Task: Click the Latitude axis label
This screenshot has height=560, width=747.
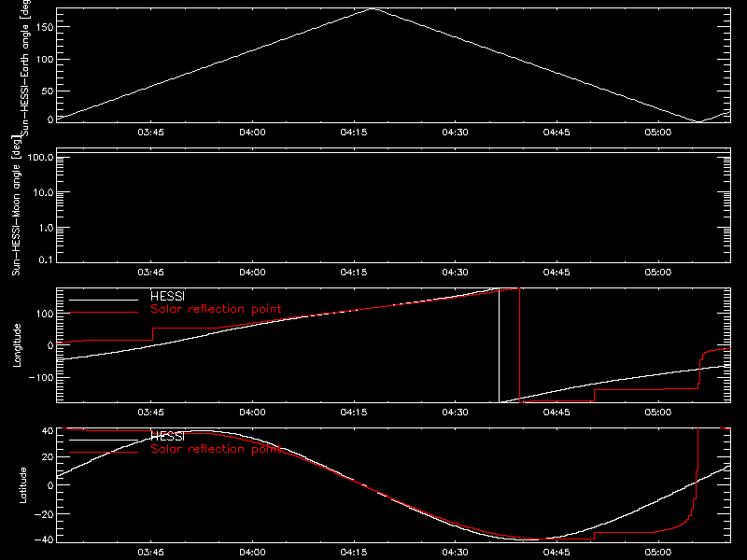Action: pos(22,484)
